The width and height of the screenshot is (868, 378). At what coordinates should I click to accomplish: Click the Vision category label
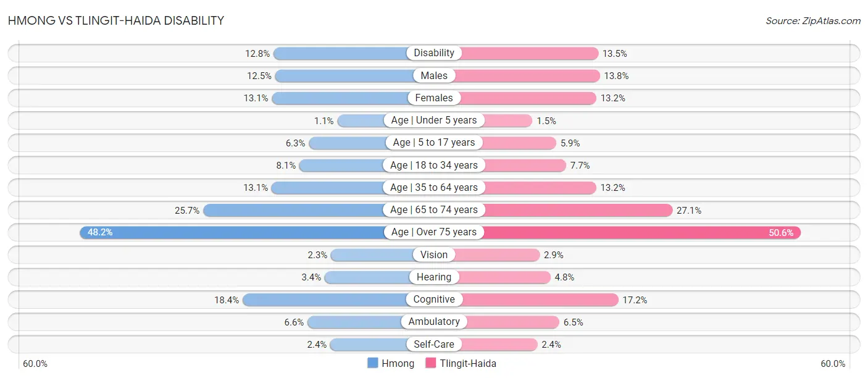tap(434, 254)
